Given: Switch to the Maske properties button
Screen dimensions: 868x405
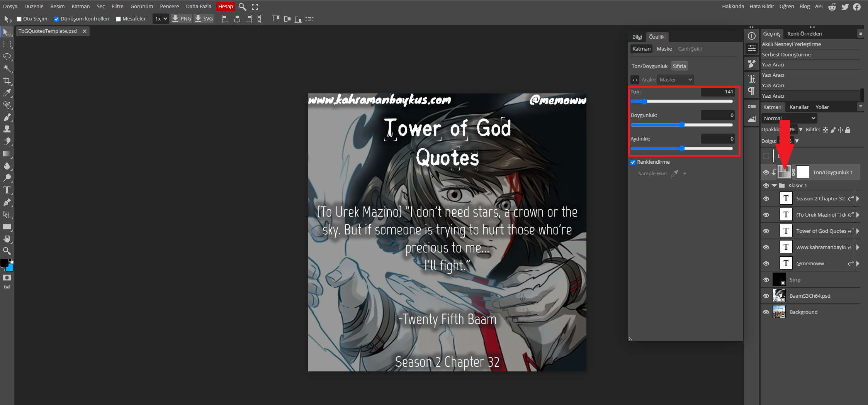Looking at the screenshot, I should point(664,49).
